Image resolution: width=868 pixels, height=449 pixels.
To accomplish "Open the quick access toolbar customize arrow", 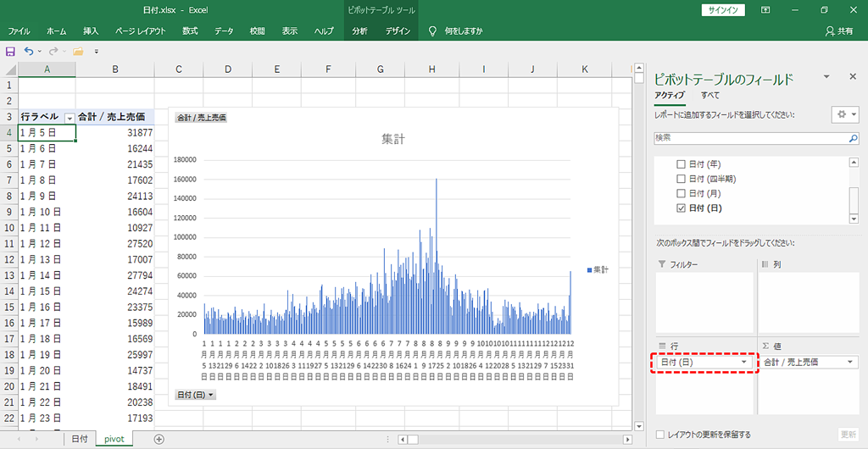I will click(97, 52).
